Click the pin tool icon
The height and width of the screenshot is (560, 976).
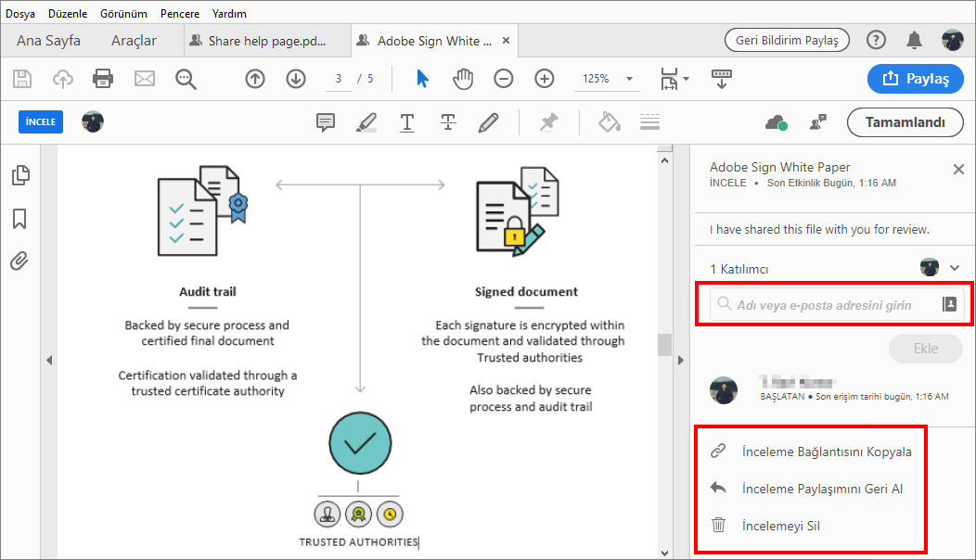click(x=548, y=122)
